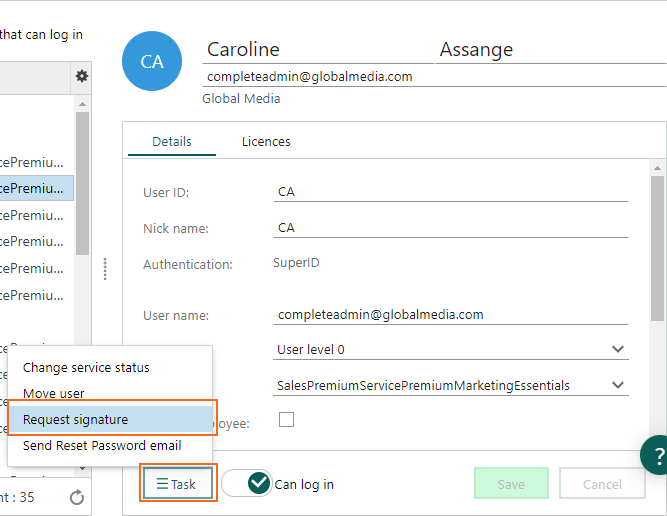Click the Cancel button
The width and height of the screenshot is (667, 516).
click(x=602, y=483)
